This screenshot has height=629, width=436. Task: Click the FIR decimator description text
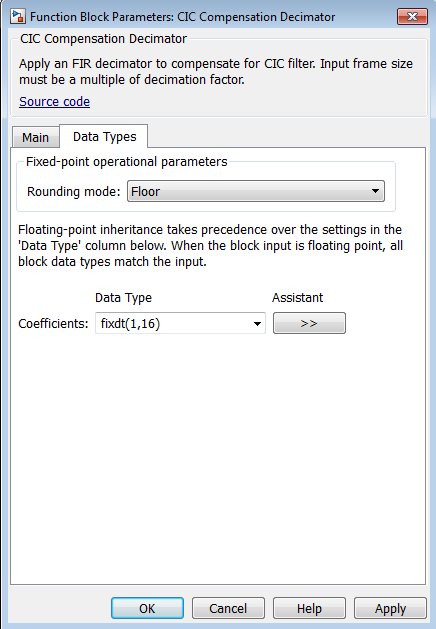coord(216,71)
